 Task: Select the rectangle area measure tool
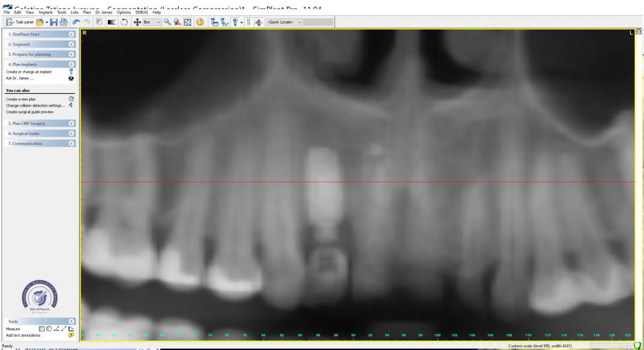click(41, 329)
